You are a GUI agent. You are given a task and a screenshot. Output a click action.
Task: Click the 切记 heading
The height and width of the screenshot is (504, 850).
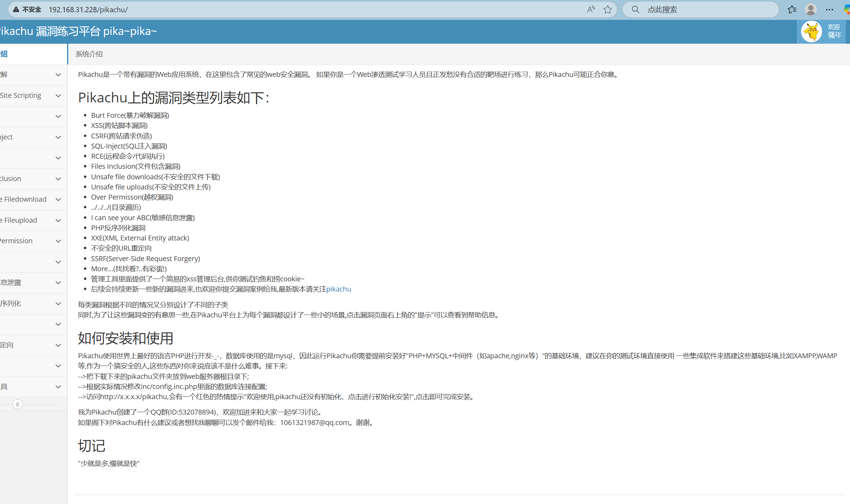point(92,446)
